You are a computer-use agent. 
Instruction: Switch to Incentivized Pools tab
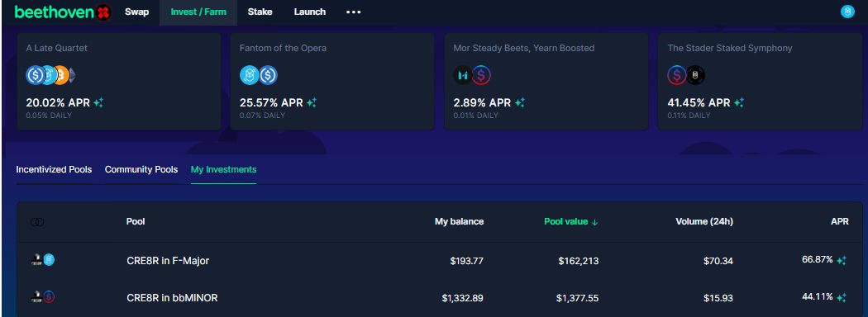[x=54, y=169]
